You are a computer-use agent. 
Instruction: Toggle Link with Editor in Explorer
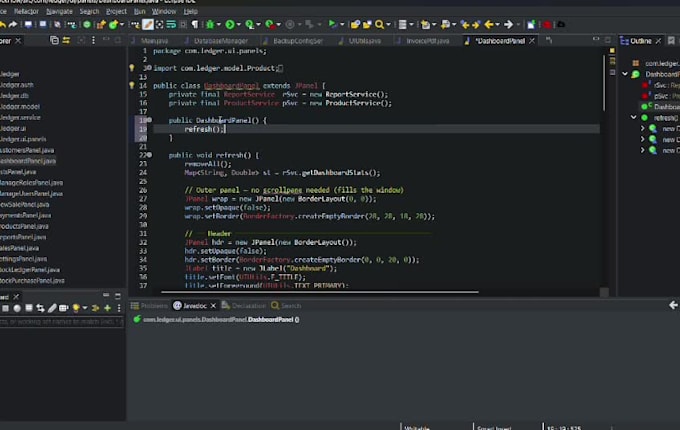(66, 40)
